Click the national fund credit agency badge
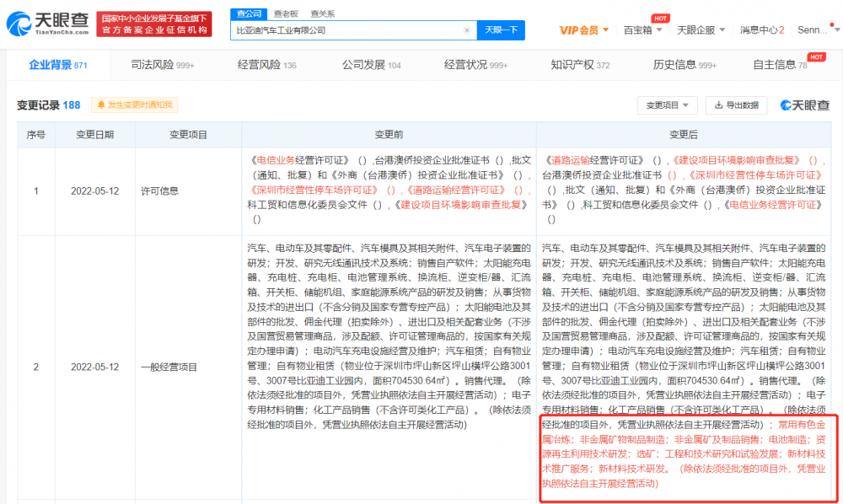The image size is (843, 504). [x=154, y=24]
